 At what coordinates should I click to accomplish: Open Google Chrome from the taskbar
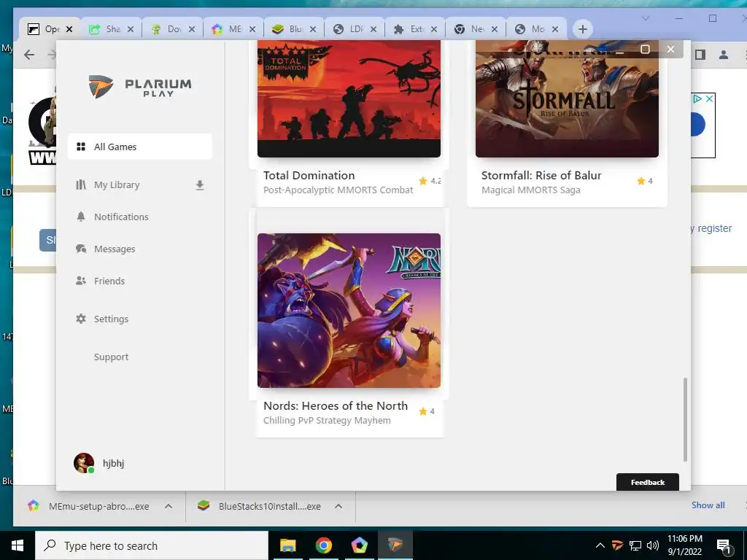tap(323, 545)
